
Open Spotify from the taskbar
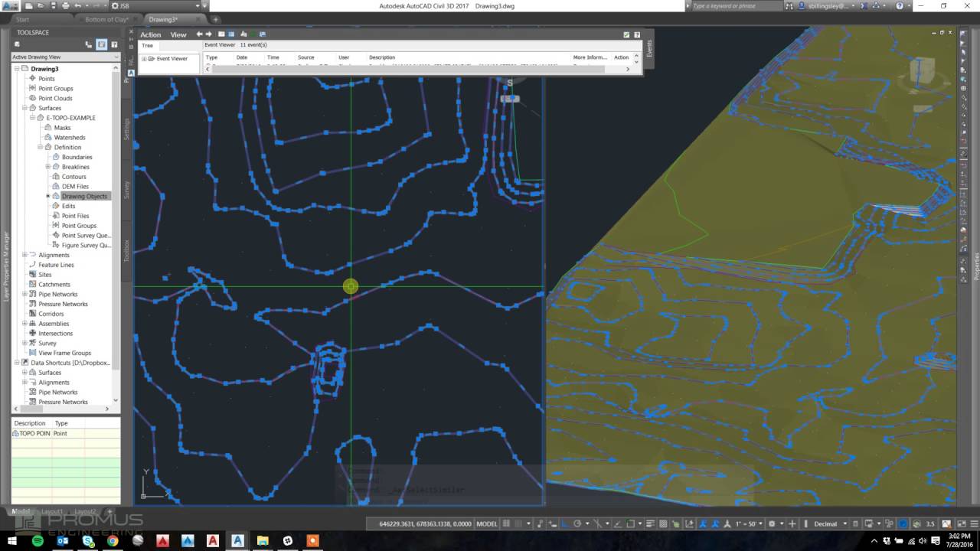click(x=38, y=541)
